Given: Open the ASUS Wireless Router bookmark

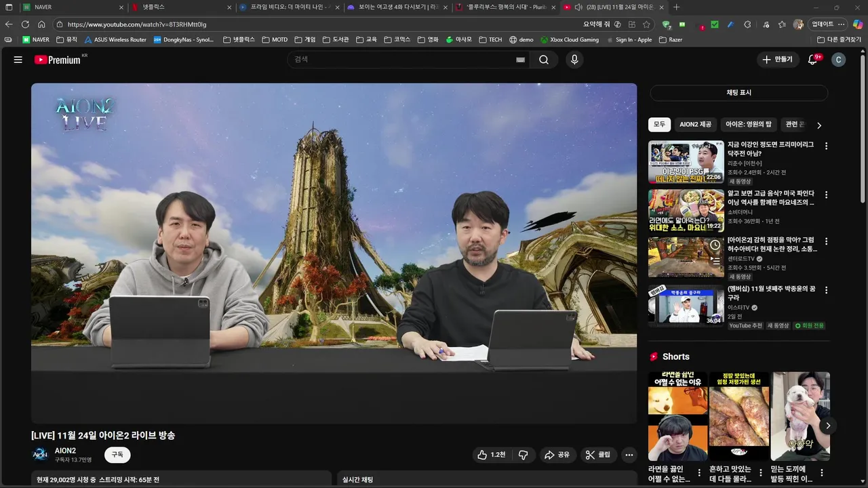Looking at the screenshot, I should [115, 40].
